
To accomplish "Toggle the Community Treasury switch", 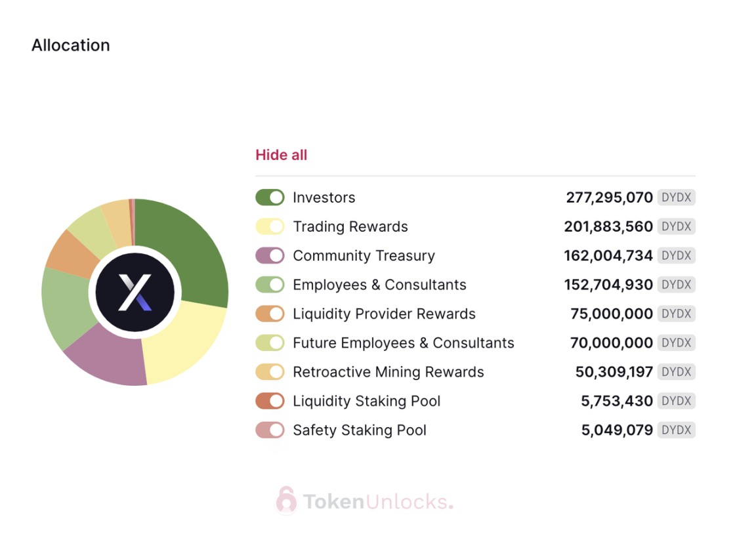I will coord(270,255).
